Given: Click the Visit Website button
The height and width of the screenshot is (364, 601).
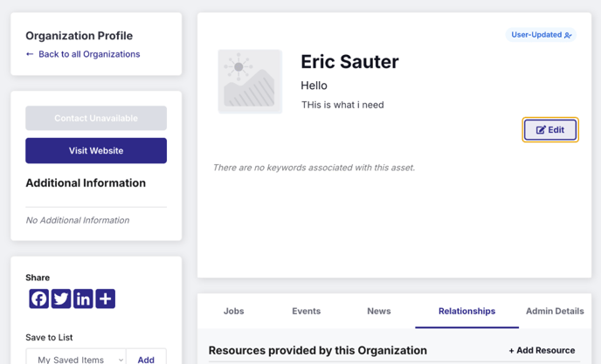Looking at the screenshot, I should pos(96,151).
